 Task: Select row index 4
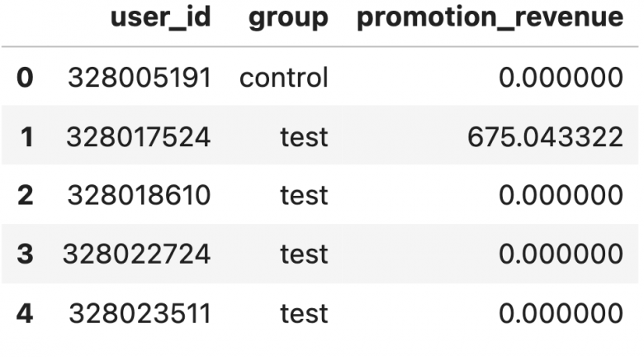25,313
